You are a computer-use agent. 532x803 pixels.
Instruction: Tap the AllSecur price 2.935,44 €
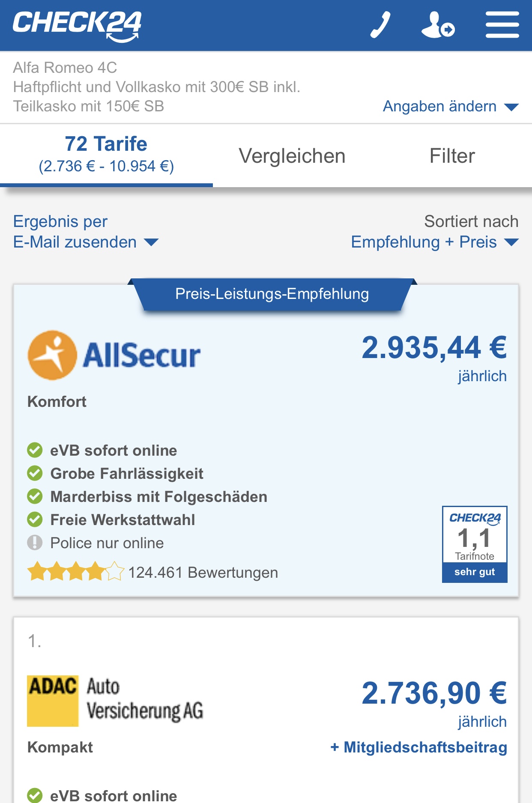(434, 347)
